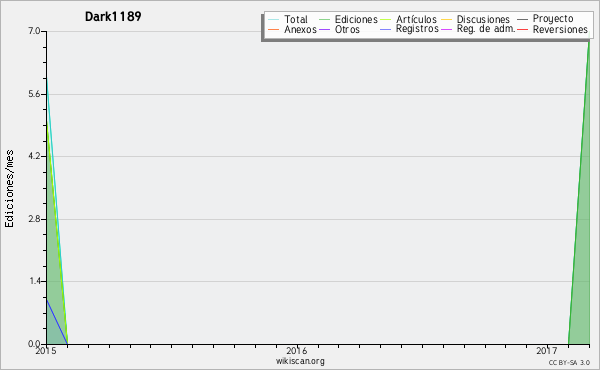Viewport: 600px width, 370px height.
Task: Click the 1.4 y-axis value
Action: pos(35,281)
